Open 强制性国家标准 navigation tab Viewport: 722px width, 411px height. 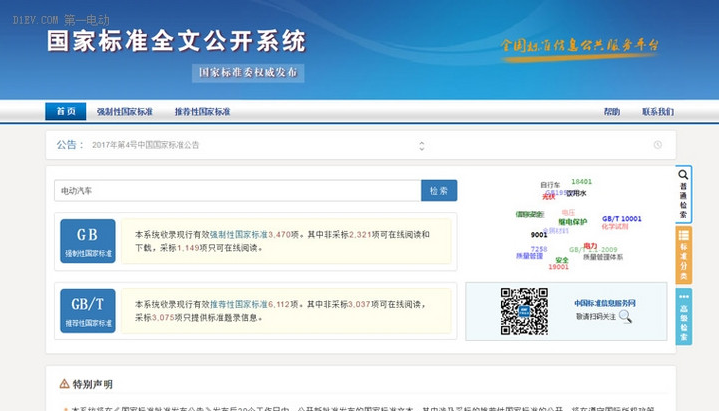point(124,112)
